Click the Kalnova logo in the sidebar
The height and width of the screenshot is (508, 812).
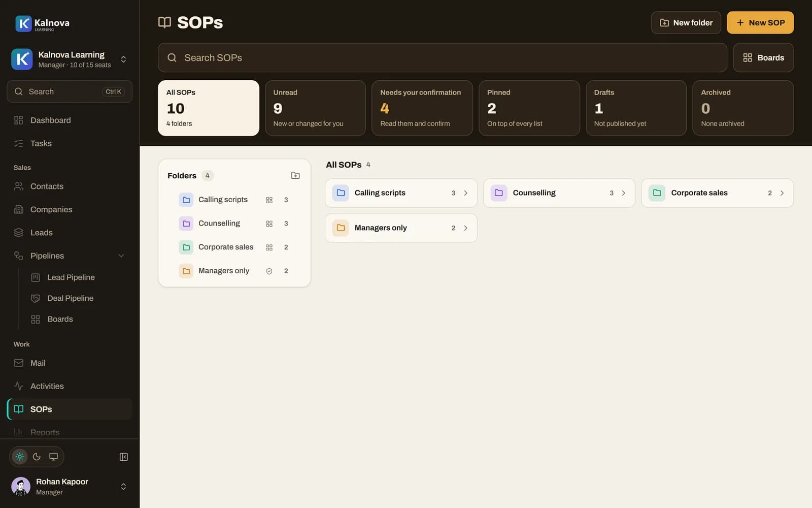pyautogui.click(x=42, y=23)
